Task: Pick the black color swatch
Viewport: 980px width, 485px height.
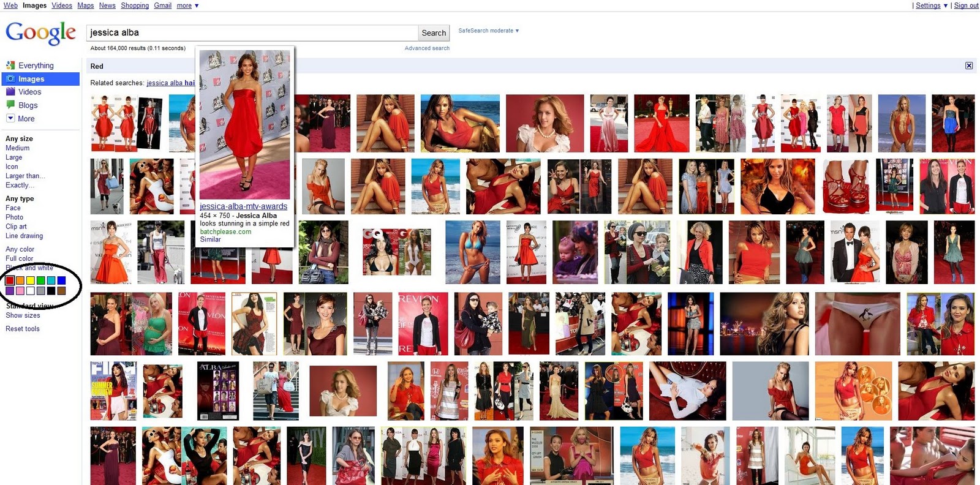Action: (x=51, y=291)
